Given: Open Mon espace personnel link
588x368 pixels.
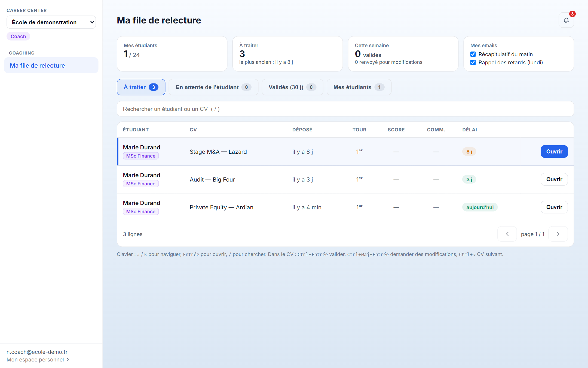Looking at the screenshot, I should 38,360.
